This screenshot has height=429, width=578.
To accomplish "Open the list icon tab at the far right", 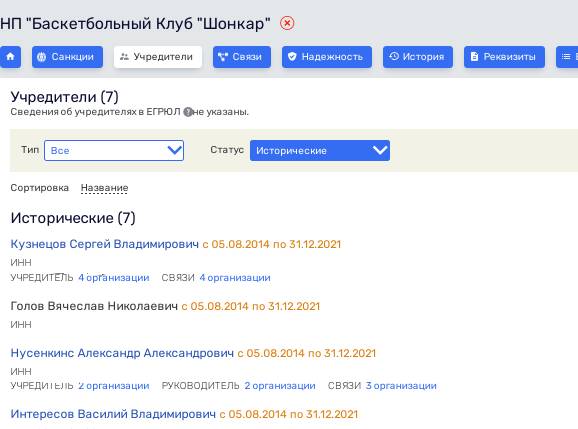I will pyautogui.click(x=567, y=57).
